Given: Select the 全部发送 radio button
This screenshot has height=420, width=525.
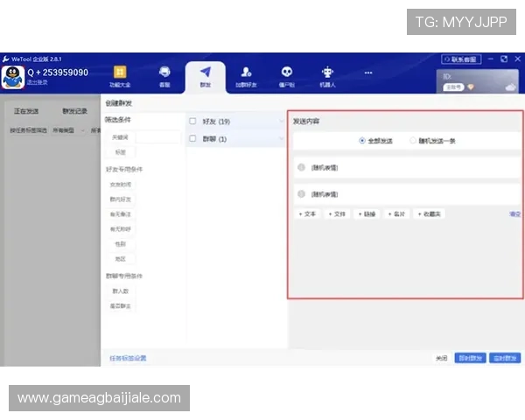Looking at the screenshot, I should [362, 141].
